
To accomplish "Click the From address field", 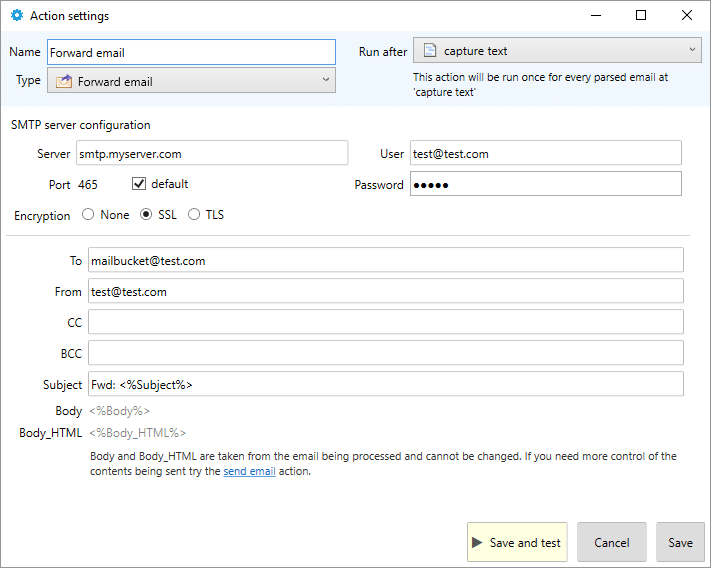I will coord(386,291).
